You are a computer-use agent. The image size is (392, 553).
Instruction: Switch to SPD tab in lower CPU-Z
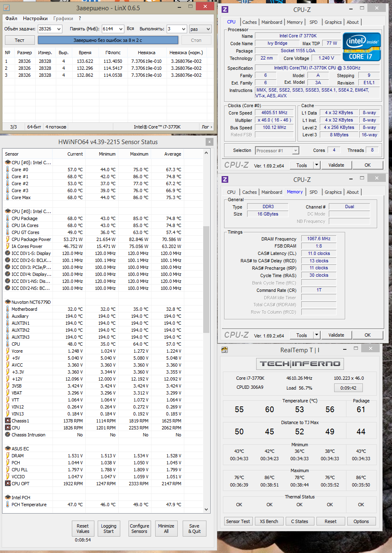click(314, 192)
